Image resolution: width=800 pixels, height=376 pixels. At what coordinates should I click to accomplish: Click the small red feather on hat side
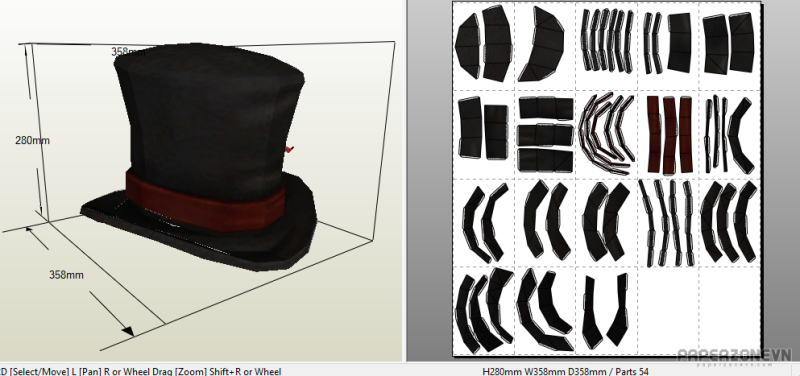[x=289, y=149]
